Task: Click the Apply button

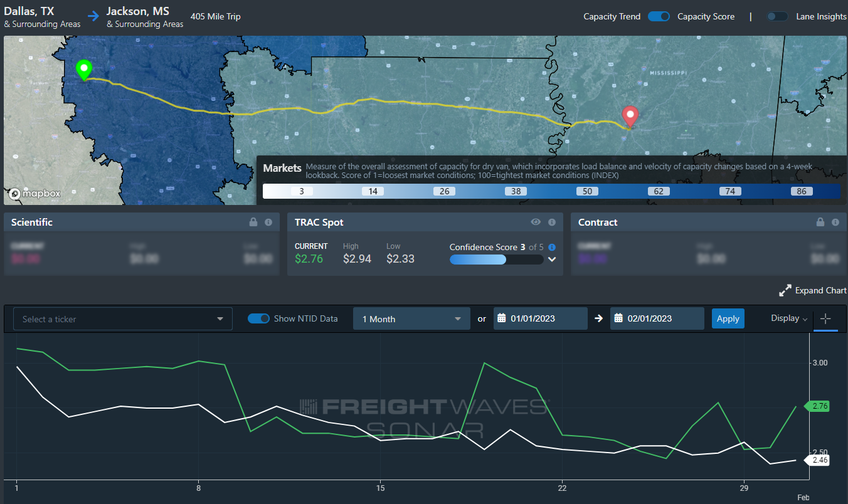Action: click(728, 318)
